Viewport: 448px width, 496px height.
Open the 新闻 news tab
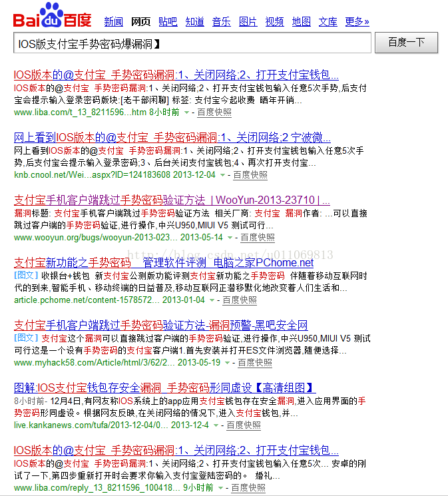(114, 21)
